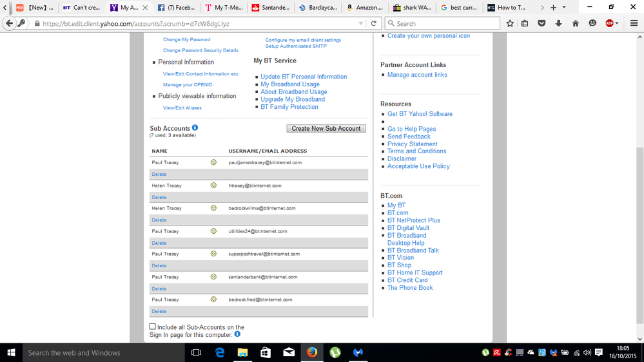This screenshot has width=644, height=362.
Task: Open the site identity key icon
Action: pos(21,23)
